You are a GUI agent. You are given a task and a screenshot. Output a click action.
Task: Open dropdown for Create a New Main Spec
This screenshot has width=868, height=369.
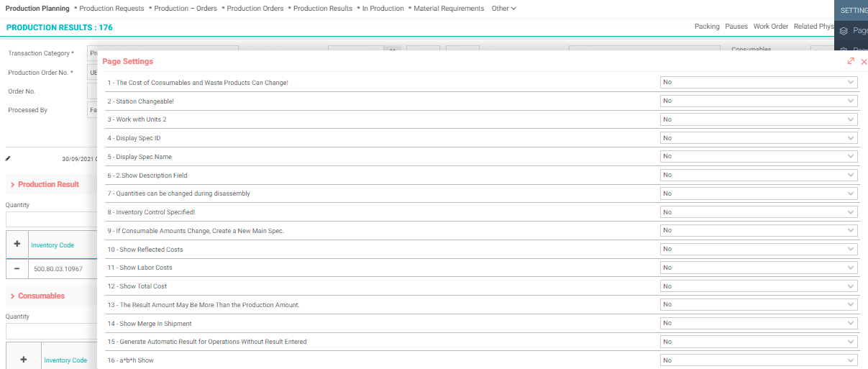click(x=759, y=230)
